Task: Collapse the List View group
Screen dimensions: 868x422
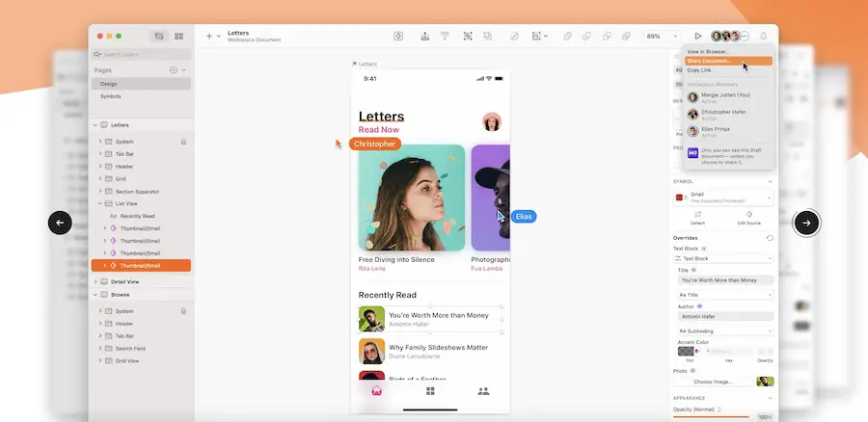Action: click(x=100, y=203)
